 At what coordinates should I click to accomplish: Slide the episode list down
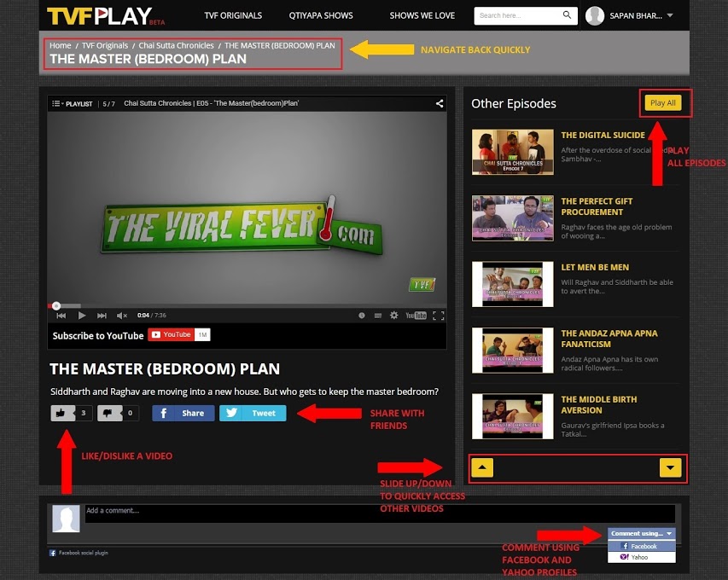tap(671, 467)
